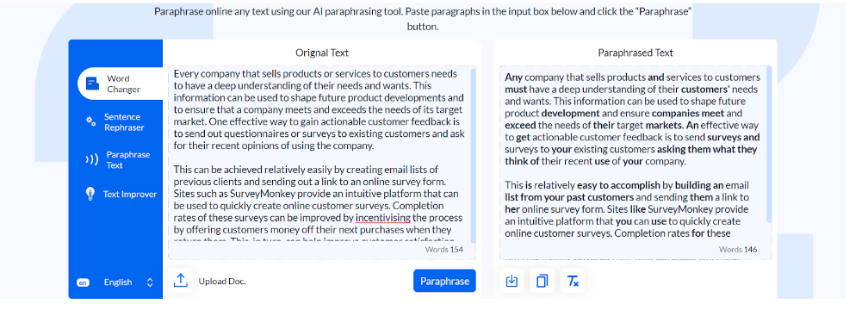
Task: Copy paraphrased text to clipboard
Action: tap(542, 282)
